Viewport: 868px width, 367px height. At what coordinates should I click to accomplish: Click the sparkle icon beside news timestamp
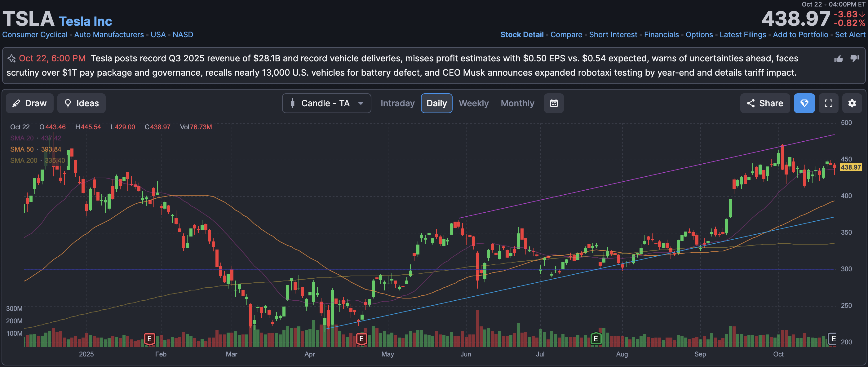tap(11, 59)
